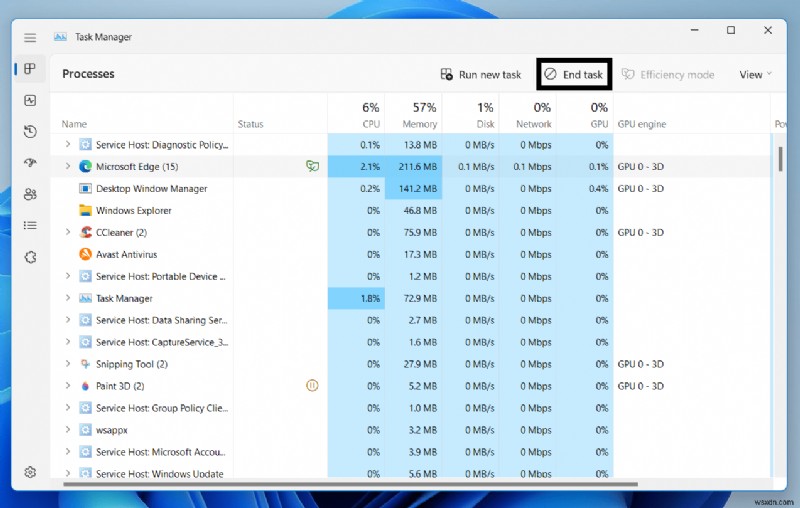The image size is (800, 508).
Task: Click Service Host: Data Sharing gear icon
Action: (85, 320)
